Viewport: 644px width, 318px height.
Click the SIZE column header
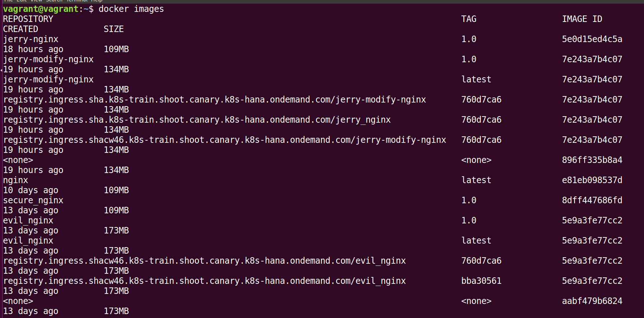click(x=114, y=29)
